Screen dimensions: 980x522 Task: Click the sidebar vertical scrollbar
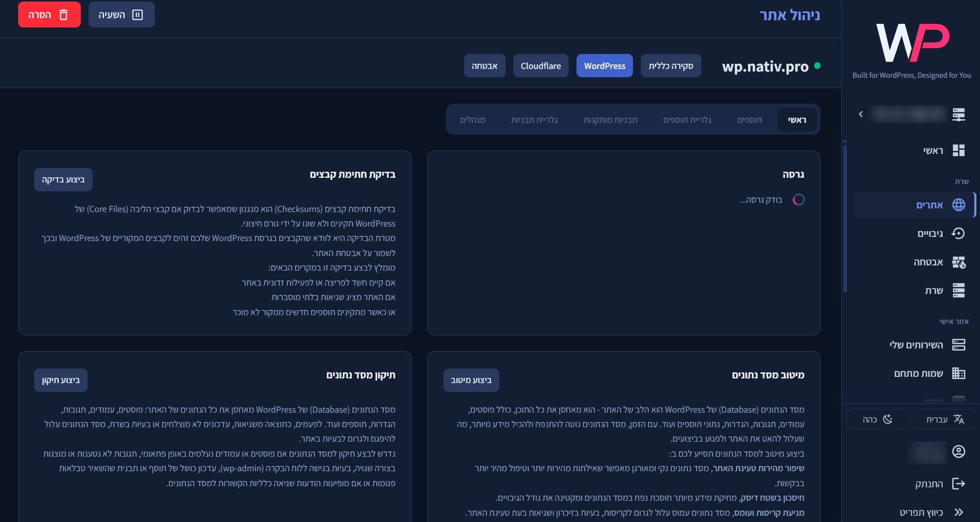point(845,218)
